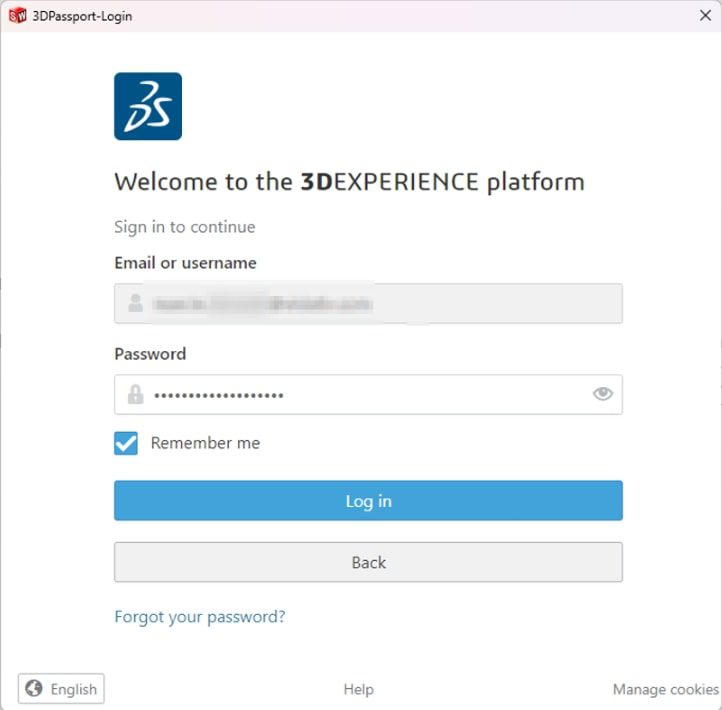Click the Back button
Viewport: 722px width, 710px height.
tap(368, 562)
